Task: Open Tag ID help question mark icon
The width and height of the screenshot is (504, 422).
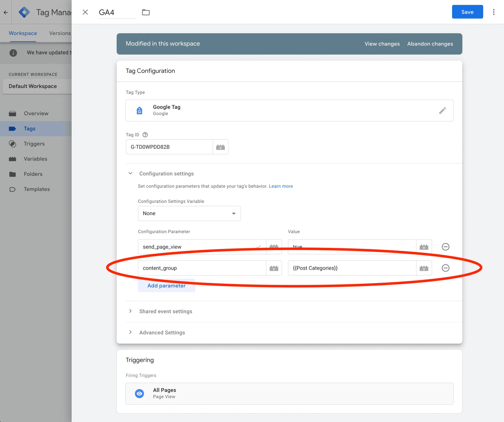Action: 145,135
